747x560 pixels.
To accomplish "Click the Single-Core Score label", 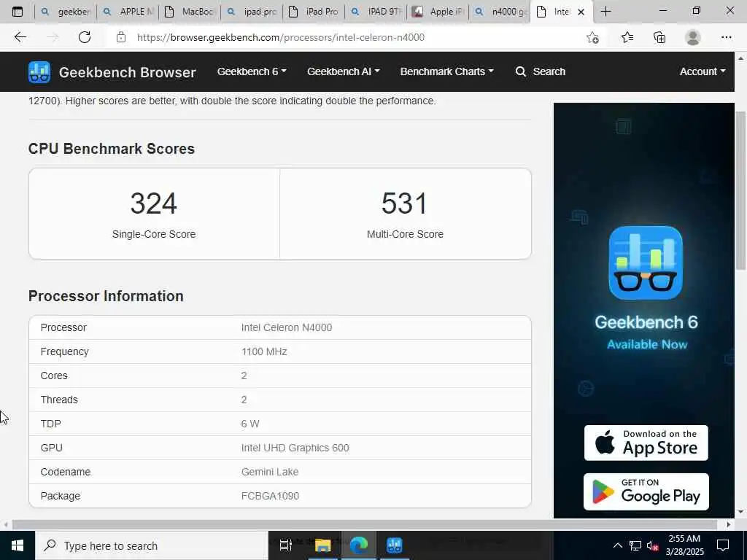I will (154, 234).
